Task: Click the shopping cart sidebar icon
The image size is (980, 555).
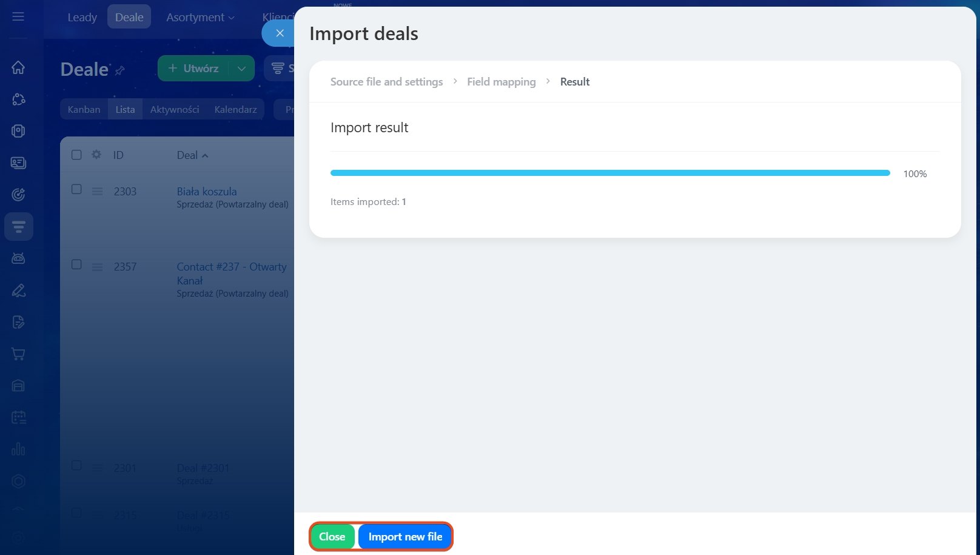Action: [18, 354]
